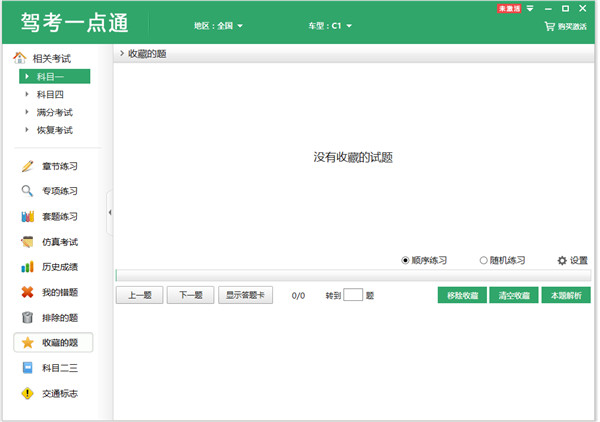Select 满分考试 in the sidebar tree
This screenshot has width=600, height=422.
(54, 112)
